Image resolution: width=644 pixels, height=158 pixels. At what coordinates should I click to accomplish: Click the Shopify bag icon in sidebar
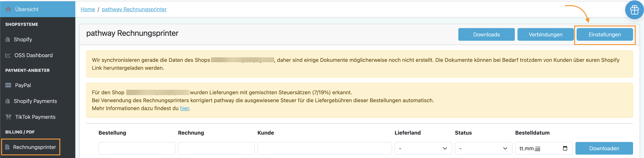[x=8, y=39]
